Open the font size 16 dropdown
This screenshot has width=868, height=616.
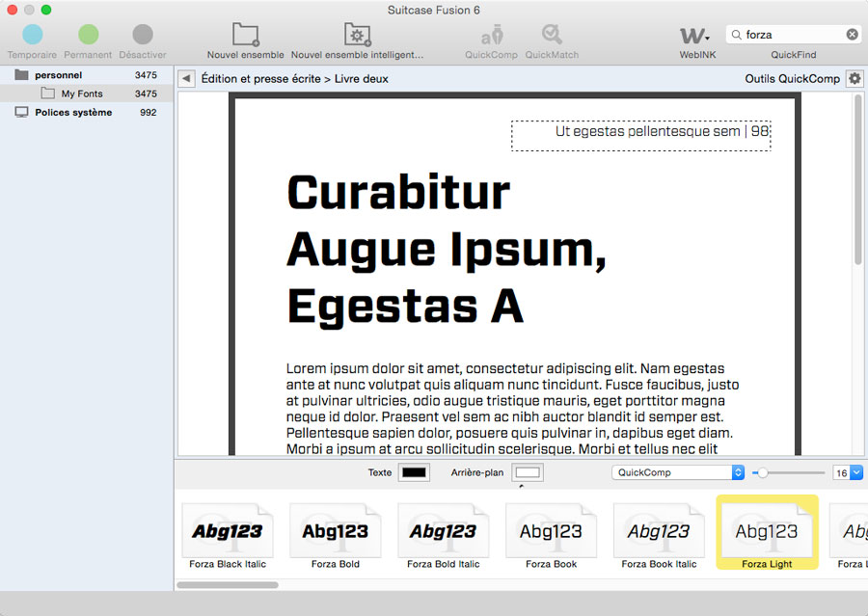tap(855, 472)
